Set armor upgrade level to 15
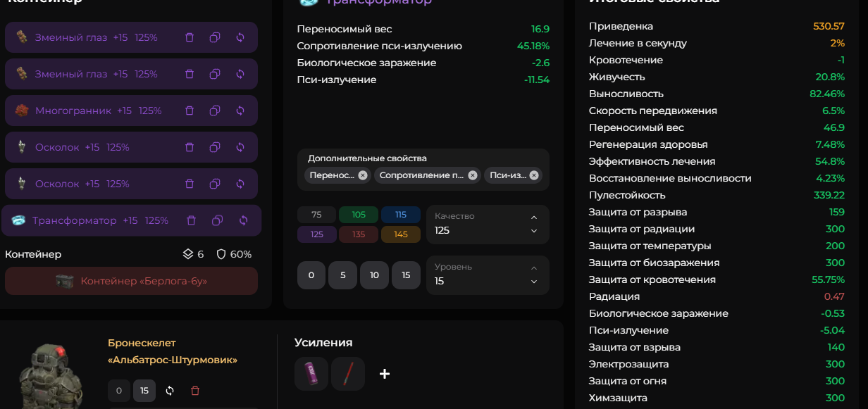The height and width of the screenshot is (409, 868). pyautogui.click(x=144, y=391)
